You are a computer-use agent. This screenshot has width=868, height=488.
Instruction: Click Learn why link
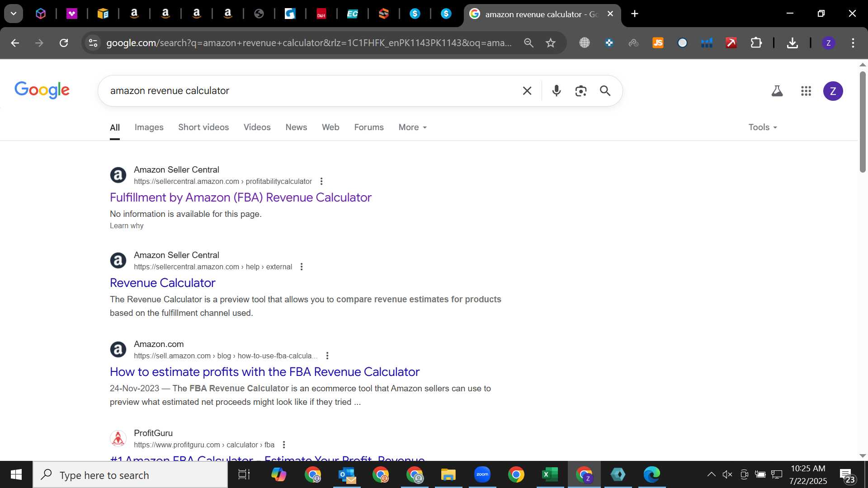(127, 225)
